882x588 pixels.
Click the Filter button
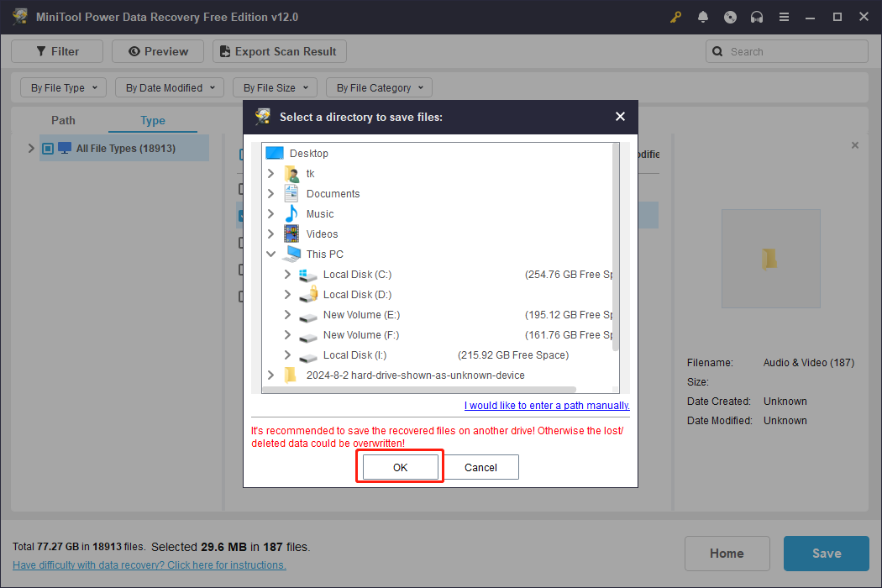[x=57, y=51]
